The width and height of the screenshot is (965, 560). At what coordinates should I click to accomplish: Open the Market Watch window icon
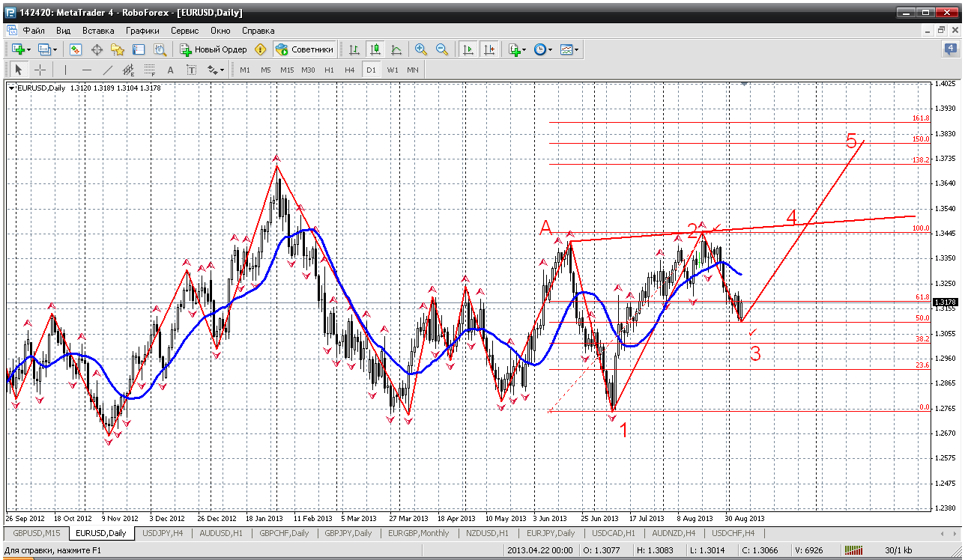pos(76,49)
